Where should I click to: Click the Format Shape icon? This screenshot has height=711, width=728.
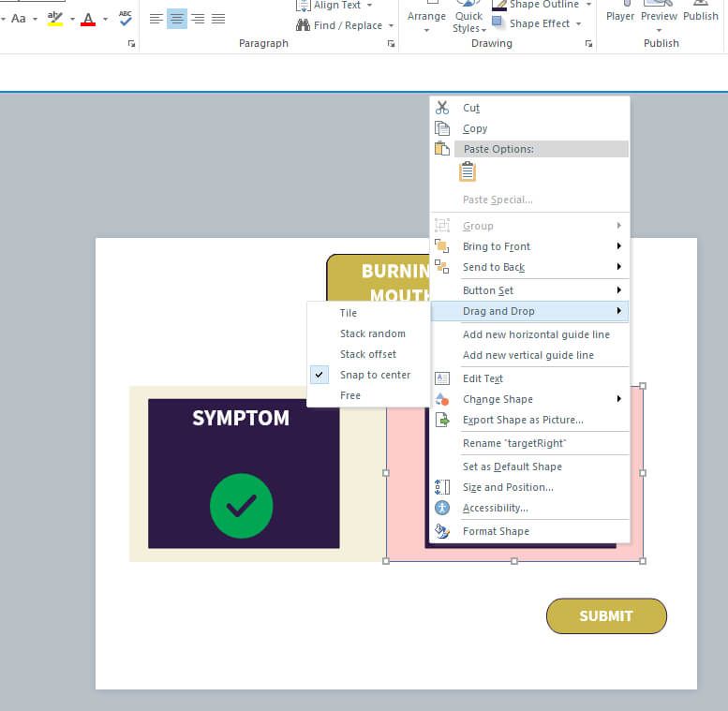442,531
